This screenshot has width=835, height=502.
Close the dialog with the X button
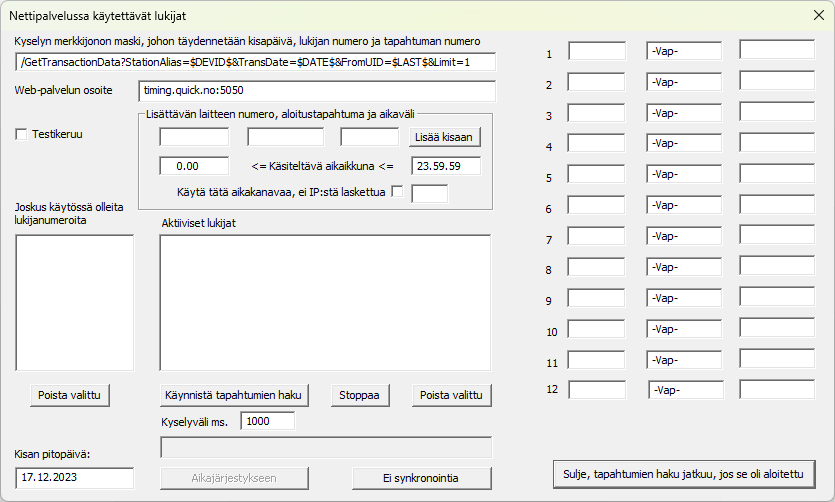[x=817, y=17]
